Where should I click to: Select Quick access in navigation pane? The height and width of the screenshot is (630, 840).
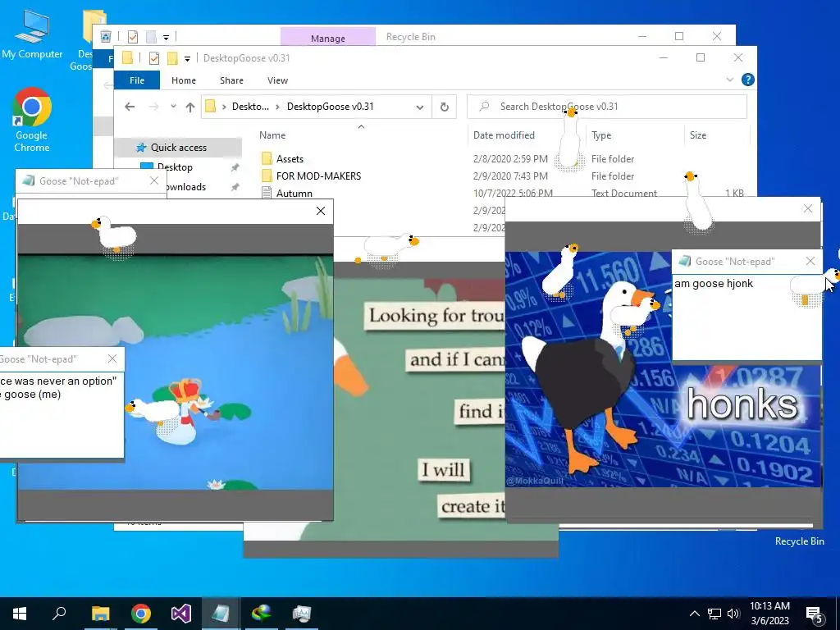178,148
